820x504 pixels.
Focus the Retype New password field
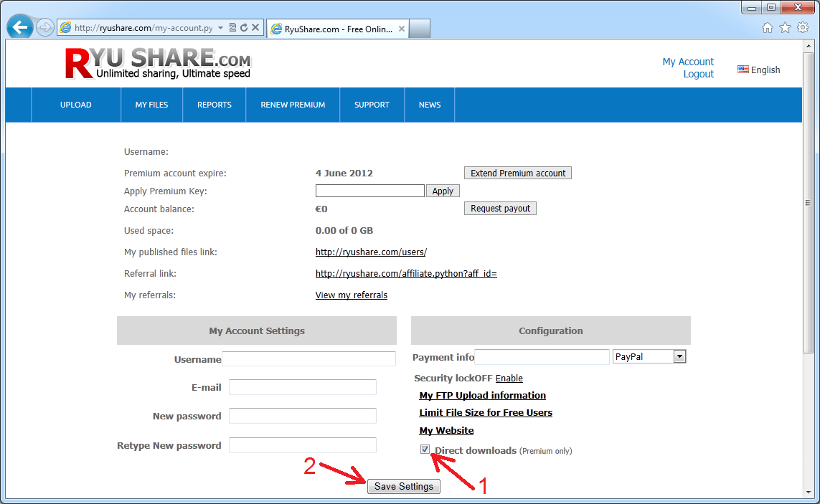point(302,445)
